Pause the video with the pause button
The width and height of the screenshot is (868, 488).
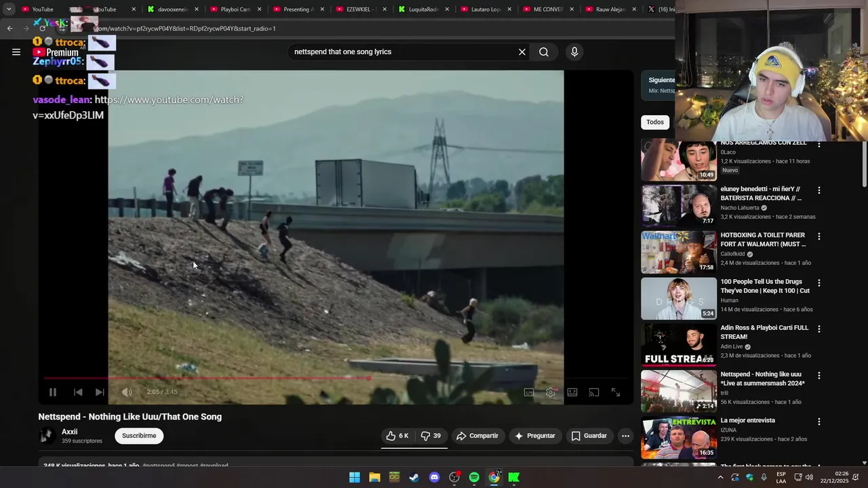point(53,392)
